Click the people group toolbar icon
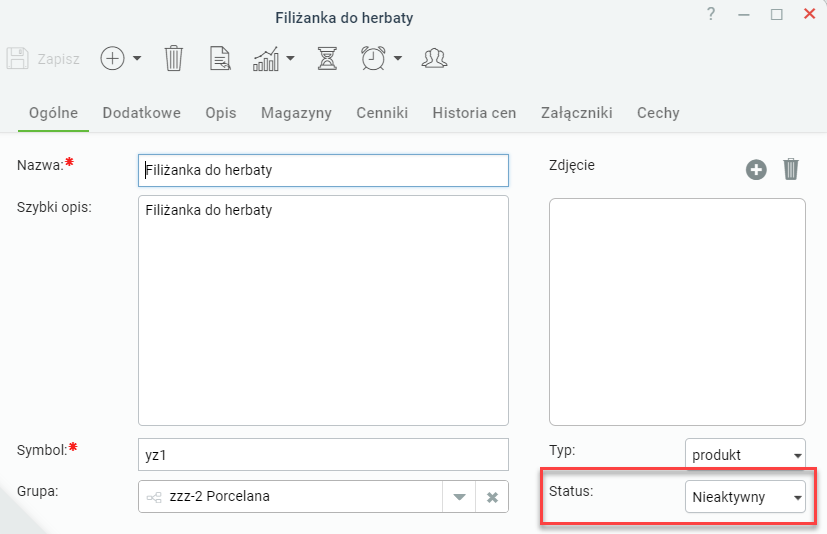The width and height of the screenshot is (827, 534). 434,58
